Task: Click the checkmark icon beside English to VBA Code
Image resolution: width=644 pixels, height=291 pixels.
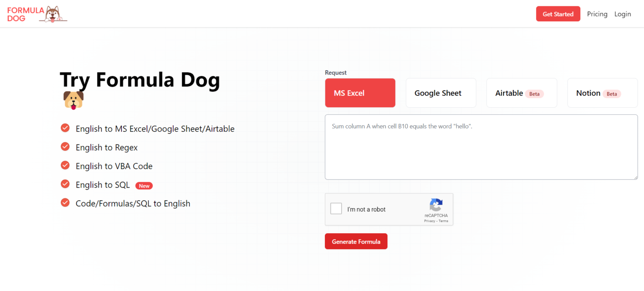Action: (65, 165)
